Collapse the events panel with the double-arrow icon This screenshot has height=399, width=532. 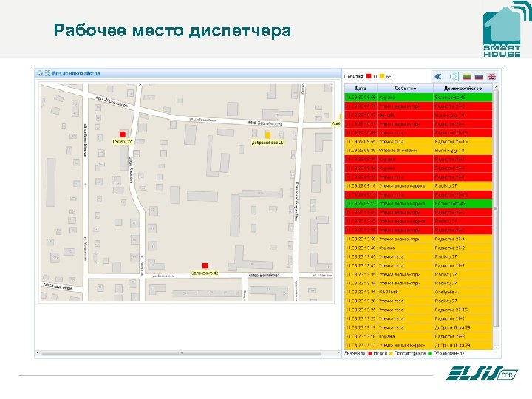[438, 76]
